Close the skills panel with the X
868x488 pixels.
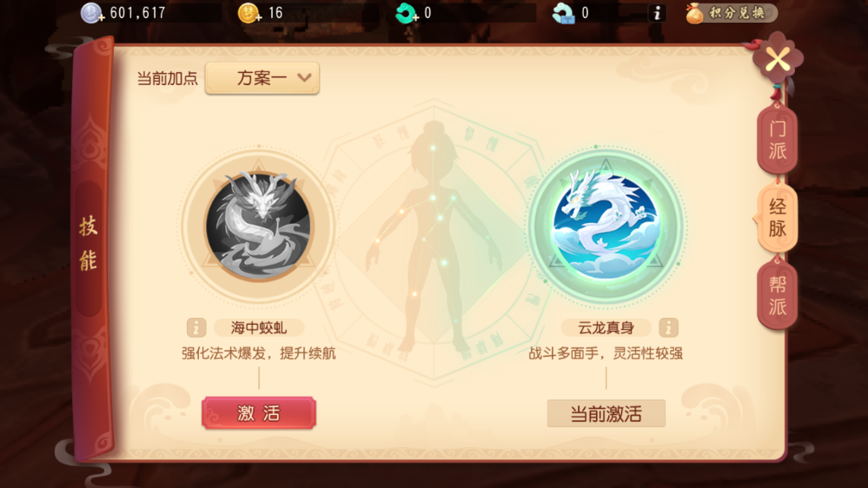[x=778, y=60]
